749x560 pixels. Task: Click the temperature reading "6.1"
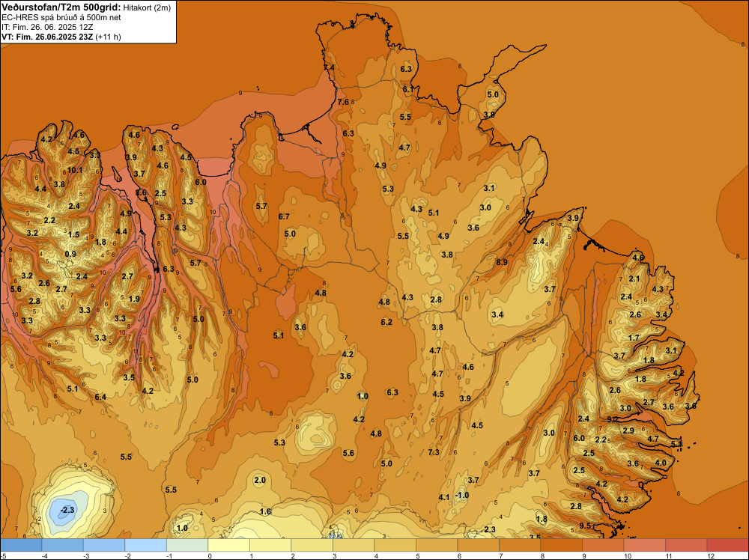click(407, 89)
